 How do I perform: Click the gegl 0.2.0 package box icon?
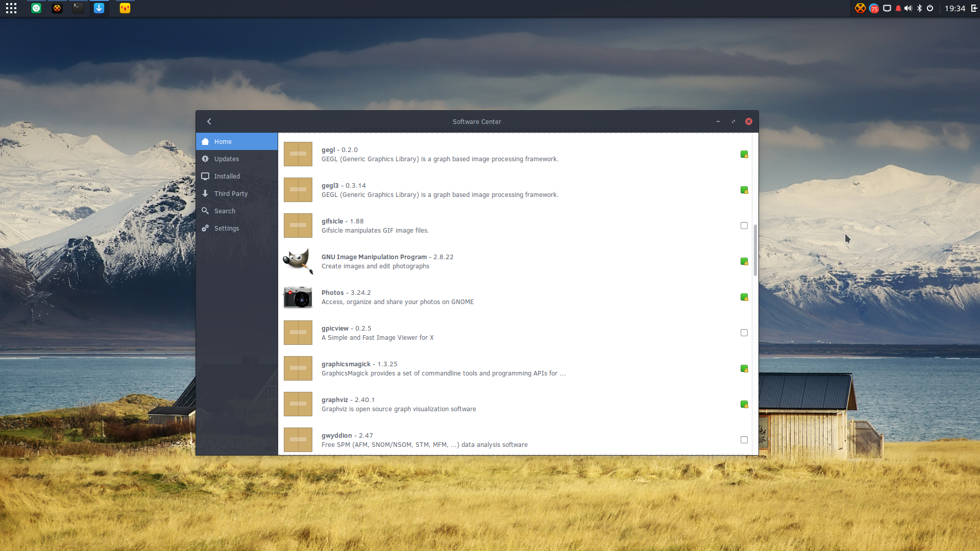pos(298,154)
